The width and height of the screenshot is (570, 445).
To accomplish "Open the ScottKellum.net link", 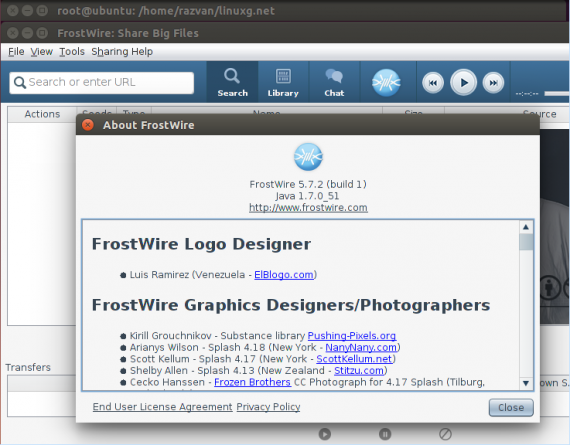I will (x=354, y=359).
